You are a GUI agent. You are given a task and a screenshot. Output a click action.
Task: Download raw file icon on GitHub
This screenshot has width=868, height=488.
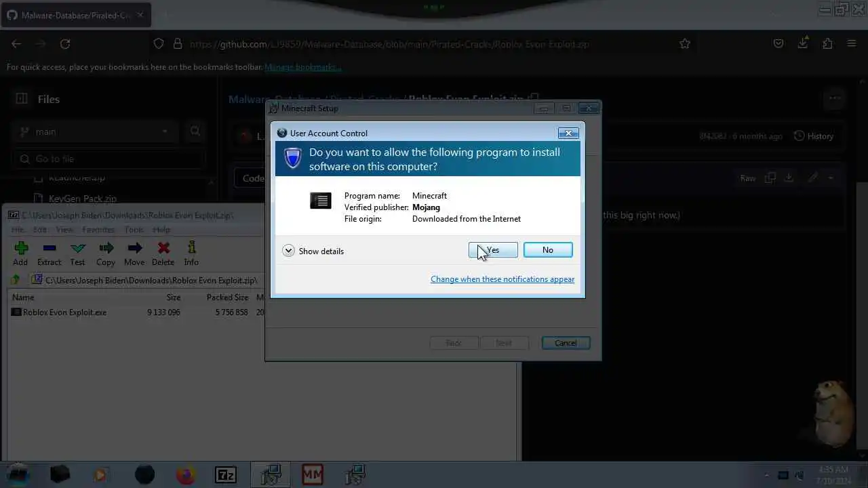coord(789,178)
